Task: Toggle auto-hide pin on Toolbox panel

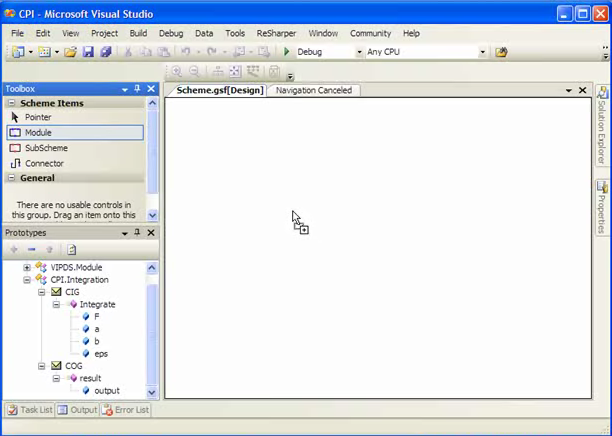Action: click(138, 89)
